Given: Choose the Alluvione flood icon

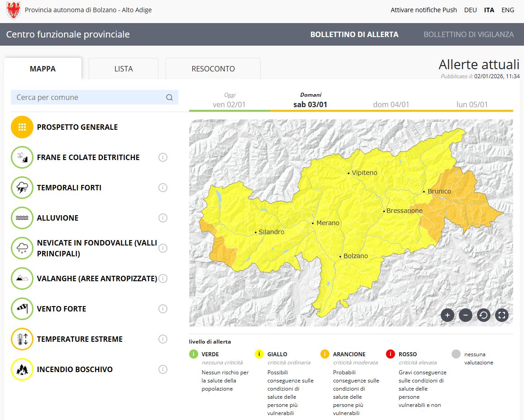Looking at the screenshot, I should point(22,218).
